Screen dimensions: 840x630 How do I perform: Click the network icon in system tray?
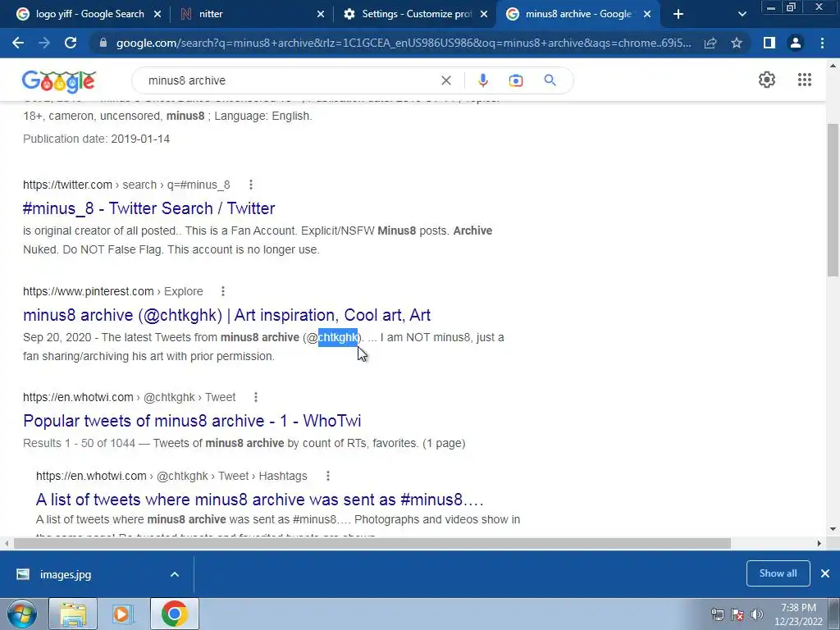pos(717,614)
